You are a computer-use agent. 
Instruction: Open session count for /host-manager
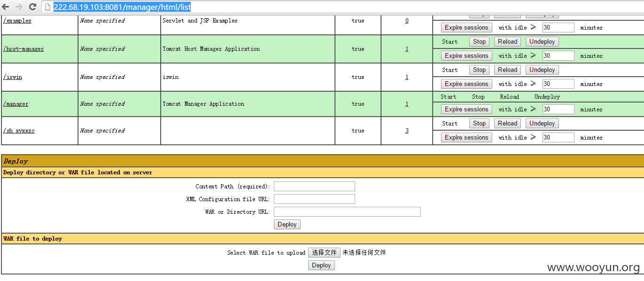pyautogui.click(x=407, y=49)
